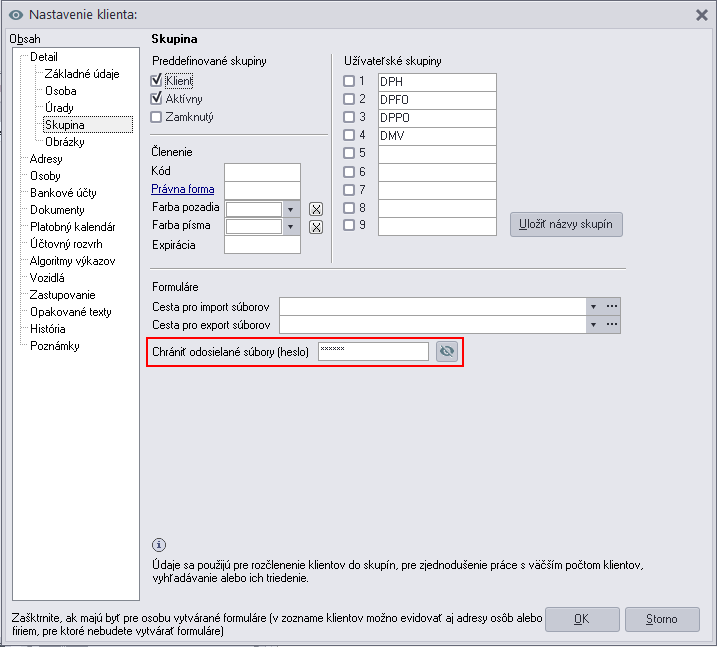
Task: Open Osoby section
Action: (45, 176)
